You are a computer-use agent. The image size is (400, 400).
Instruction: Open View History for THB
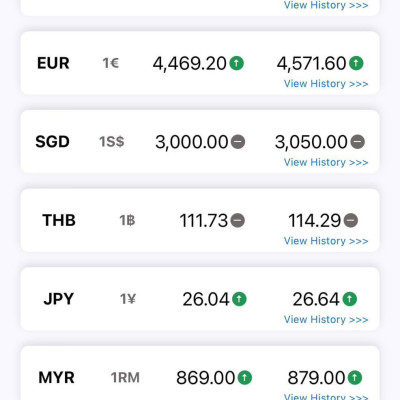[326, 241]
